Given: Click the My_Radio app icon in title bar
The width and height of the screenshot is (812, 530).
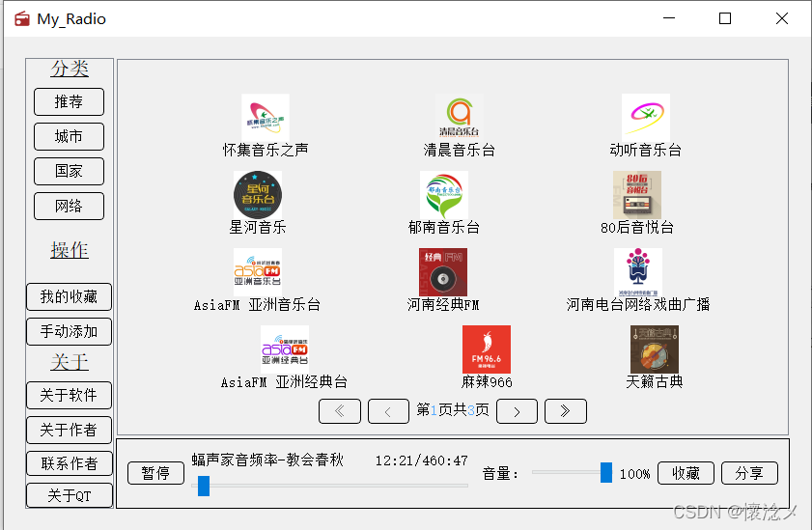Looking at the screenshot, I should pos(22,18).
